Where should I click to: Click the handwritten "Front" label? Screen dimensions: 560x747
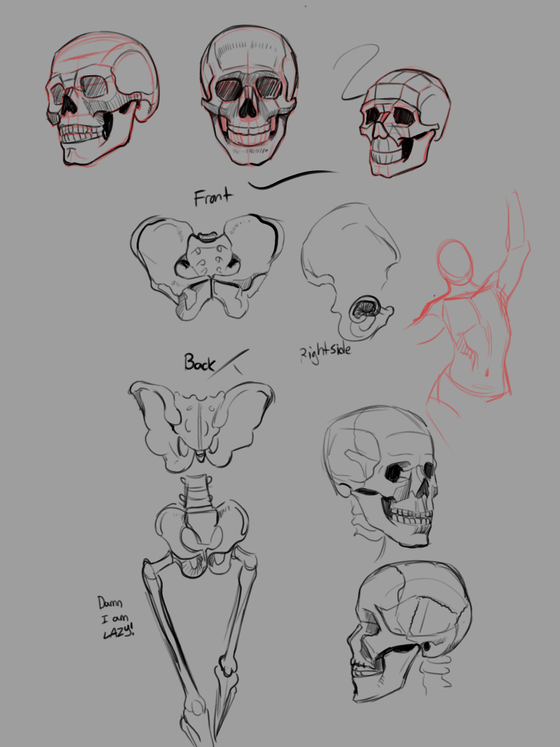click(x=213, y=197)
